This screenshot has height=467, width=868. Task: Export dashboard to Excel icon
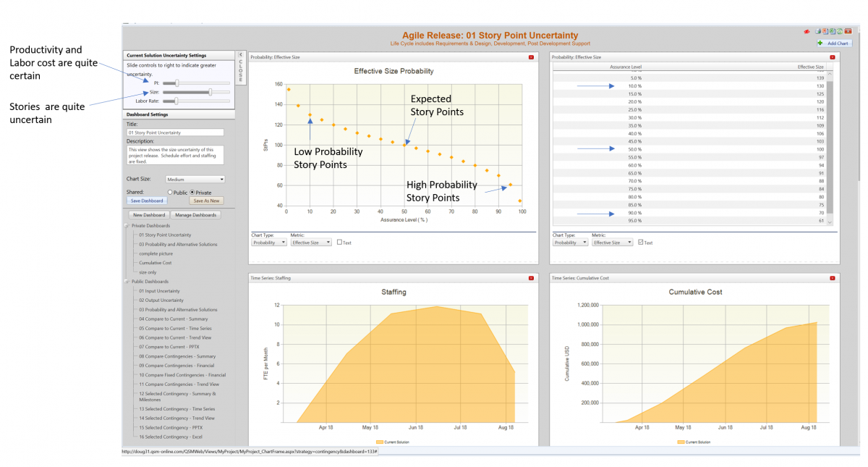point(833,32)
